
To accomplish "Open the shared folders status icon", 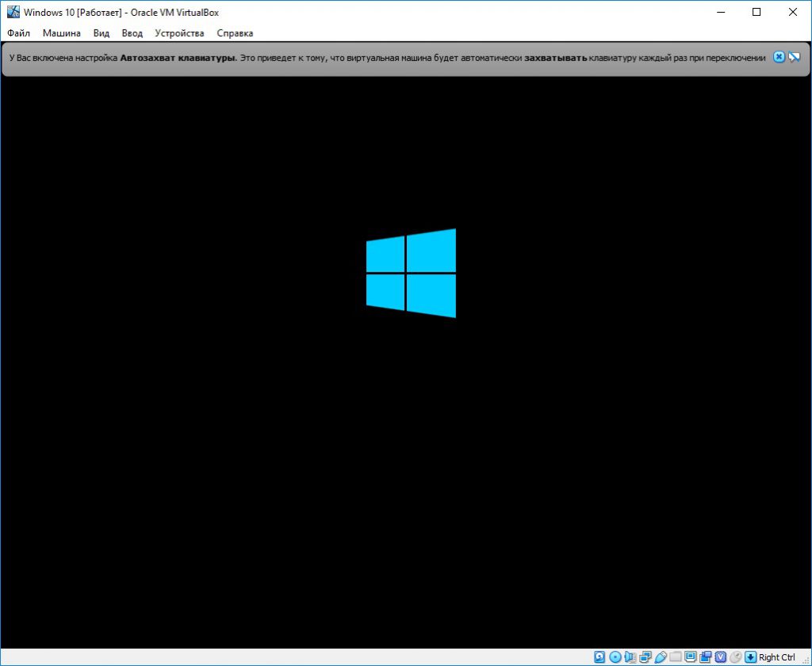I will click(676, 657).
